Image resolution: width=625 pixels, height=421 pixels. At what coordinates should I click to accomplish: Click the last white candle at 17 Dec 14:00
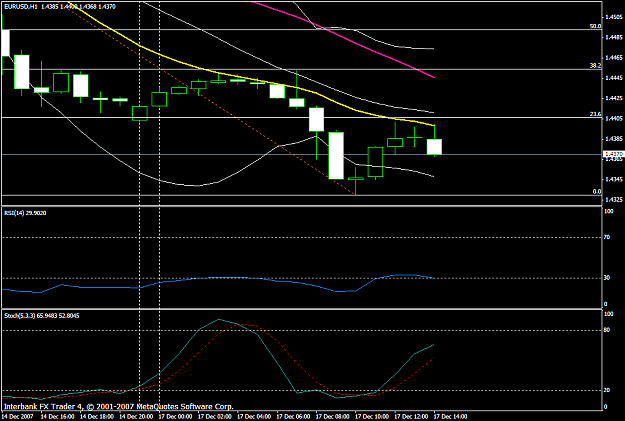(434, 147)
